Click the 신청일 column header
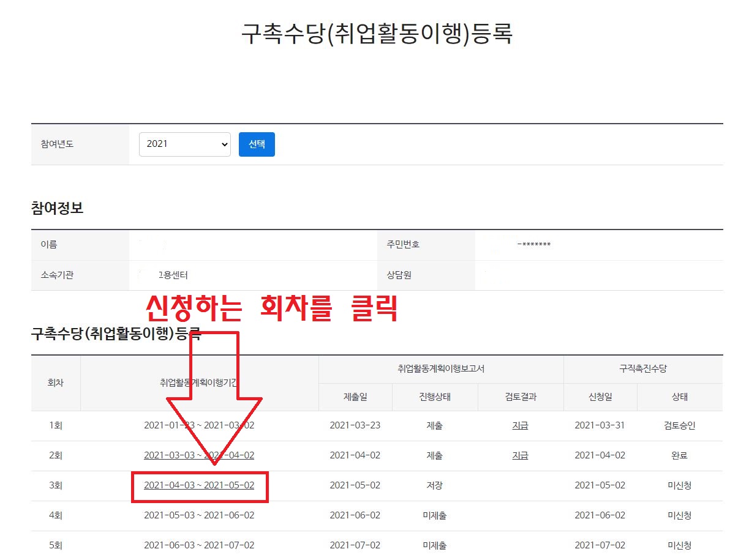 coord(600,397)
